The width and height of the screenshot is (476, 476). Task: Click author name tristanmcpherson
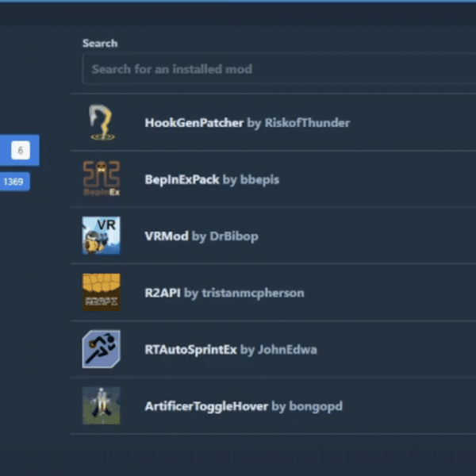point(253,294)
